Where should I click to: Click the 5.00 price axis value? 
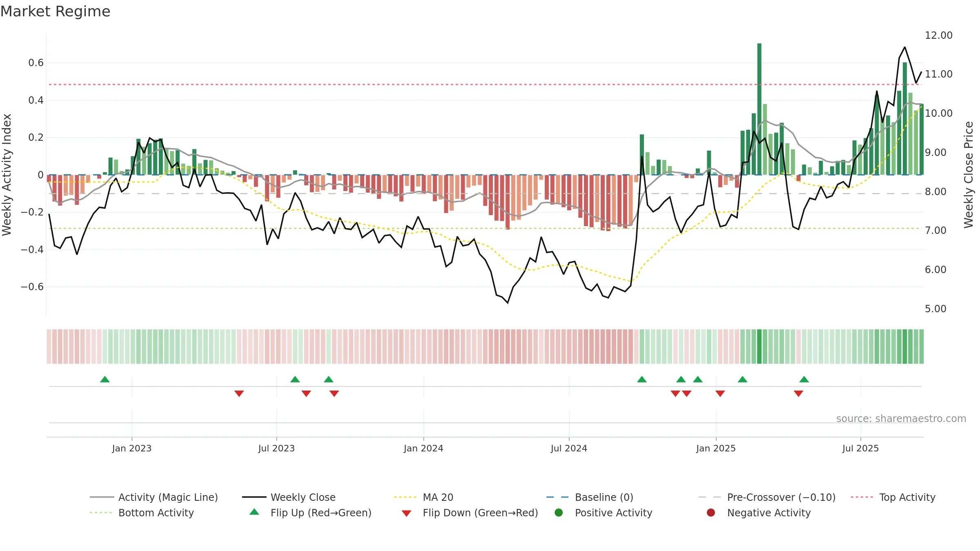tap(935, 309)
